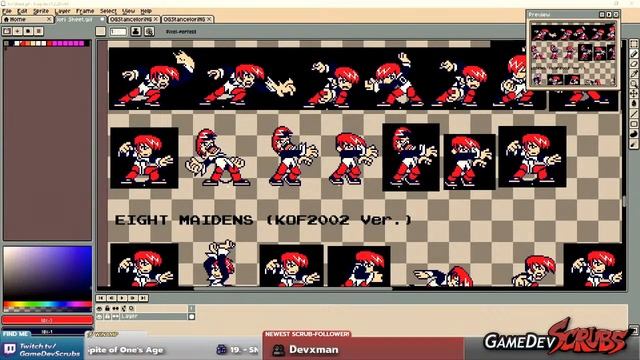Screen dimensions: 640x360
Task: Select the Paint Bucket tool
Action: tap(633, 104)
